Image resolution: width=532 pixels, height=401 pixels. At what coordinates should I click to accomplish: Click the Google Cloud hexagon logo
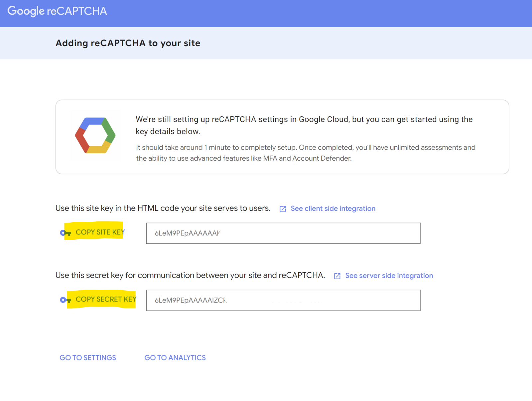[95, 135]
